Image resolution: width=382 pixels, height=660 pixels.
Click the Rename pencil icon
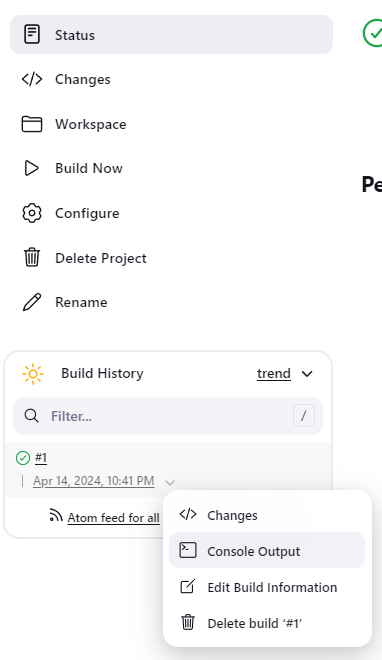[x=32, y=302]
